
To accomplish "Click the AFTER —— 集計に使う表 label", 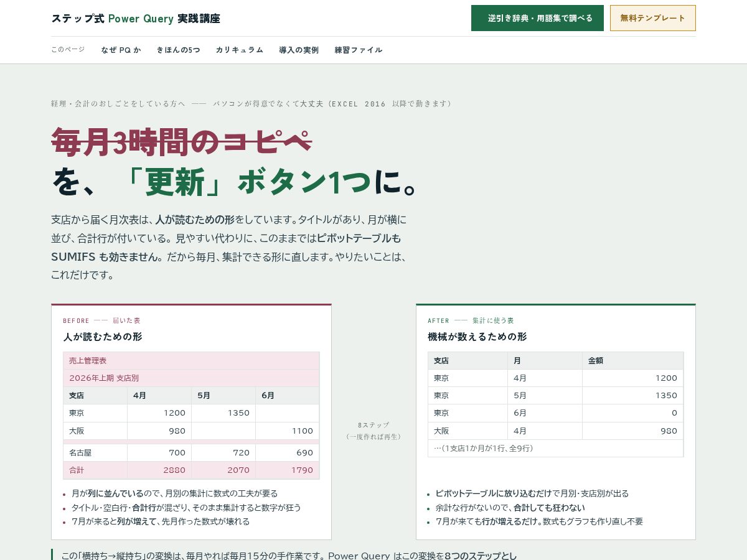I will coord(471,320).
